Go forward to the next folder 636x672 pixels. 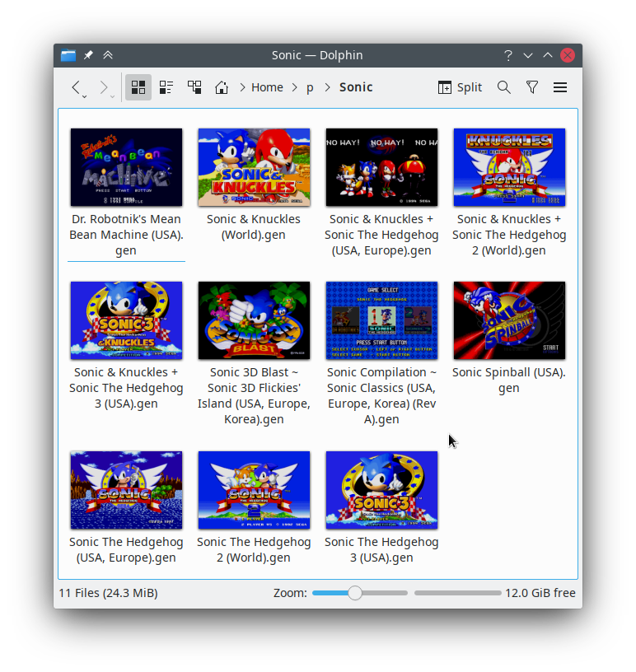click(104, 87)
